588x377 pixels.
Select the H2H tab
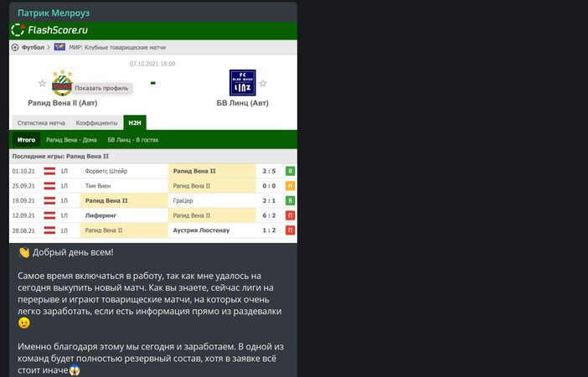click(135, 122)
